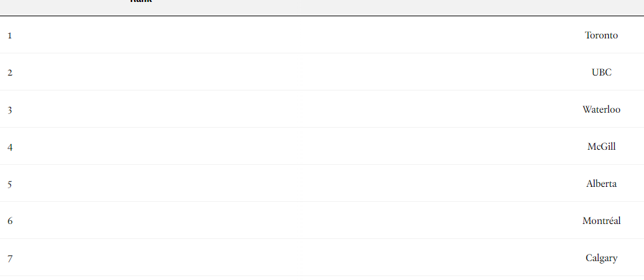Screen dimensions: 644x280
Task: Click rank number 1
Action: tap(10, 36)
